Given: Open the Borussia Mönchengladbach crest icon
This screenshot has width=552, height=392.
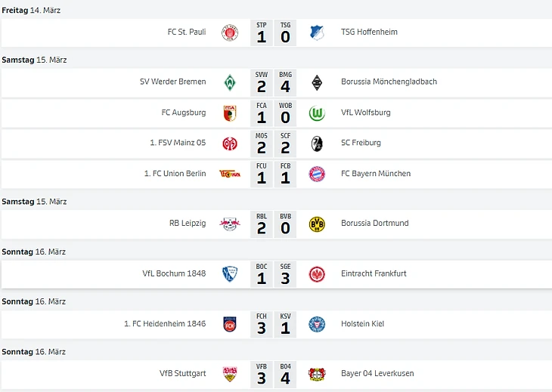Looking at the screenshot, I should coord(317,82).
